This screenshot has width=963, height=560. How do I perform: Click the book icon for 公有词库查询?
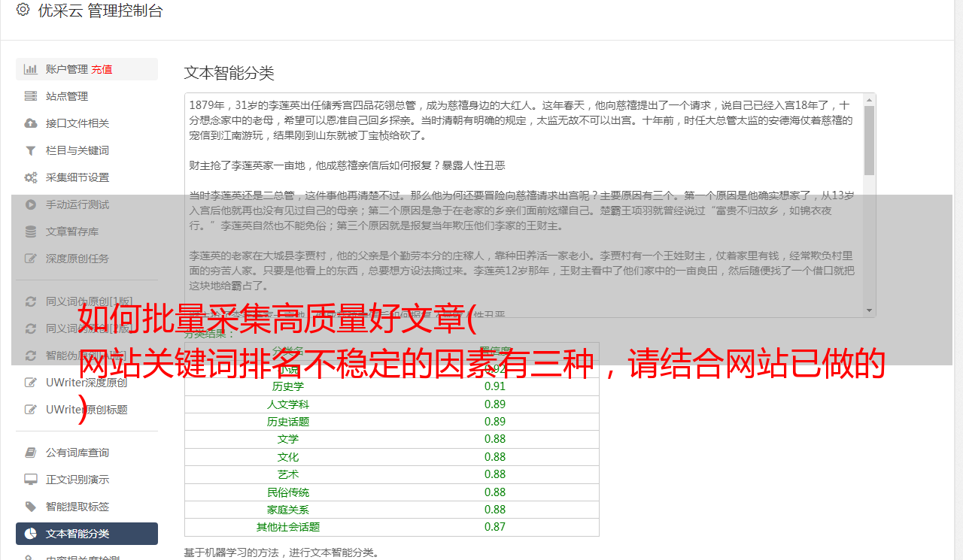tap(31, 453)
